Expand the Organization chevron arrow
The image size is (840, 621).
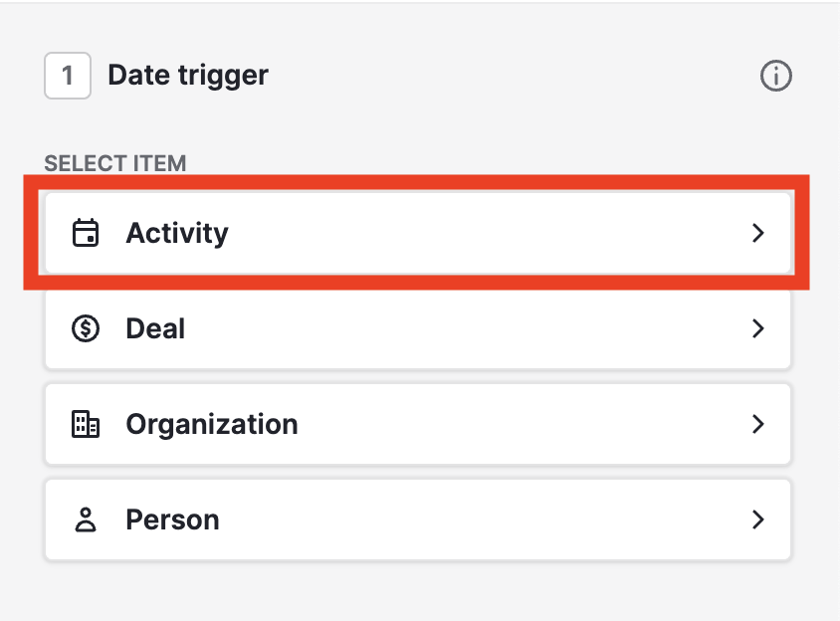pos(758,424)
